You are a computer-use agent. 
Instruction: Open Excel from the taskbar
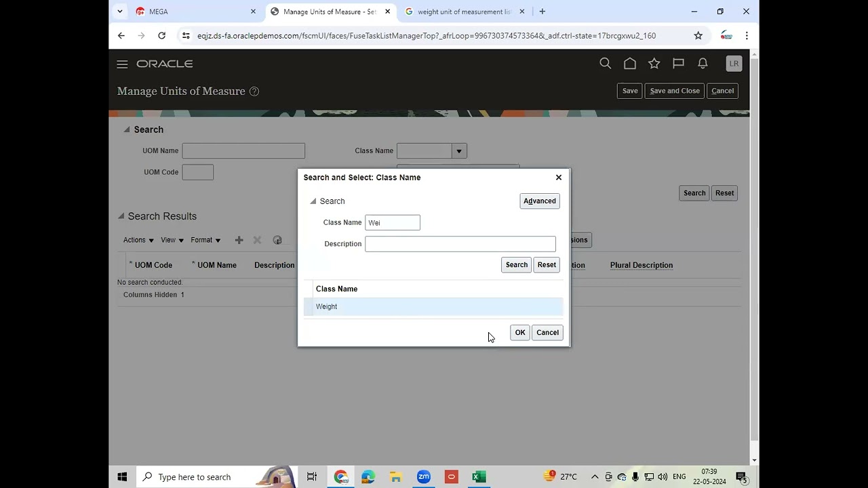[x=479, y=477]
